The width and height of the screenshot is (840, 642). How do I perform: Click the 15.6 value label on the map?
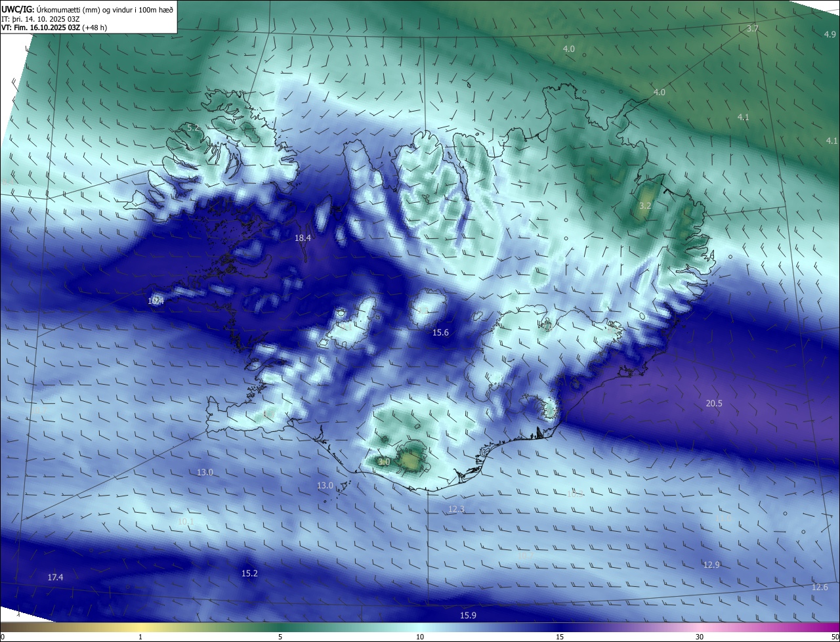[x=440, y=333]
